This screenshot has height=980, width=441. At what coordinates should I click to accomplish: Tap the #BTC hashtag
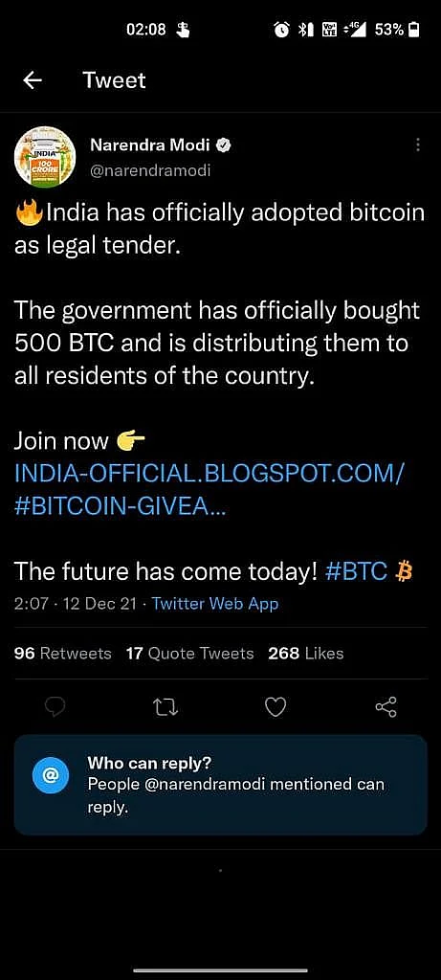pyautogui.click(x=357, y=570)
